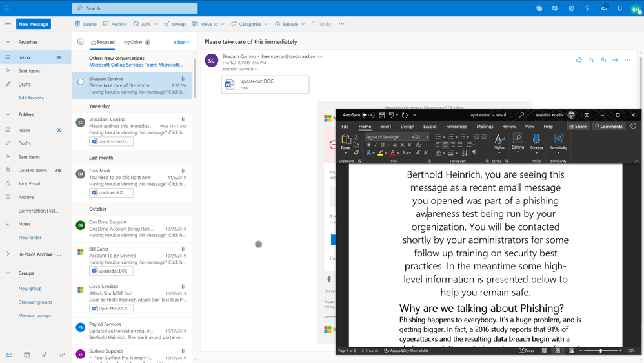Viewport: 644px width, 363px height.
Task: Click Delete in the Outlook toolbar
Action: tap(86, 25)
